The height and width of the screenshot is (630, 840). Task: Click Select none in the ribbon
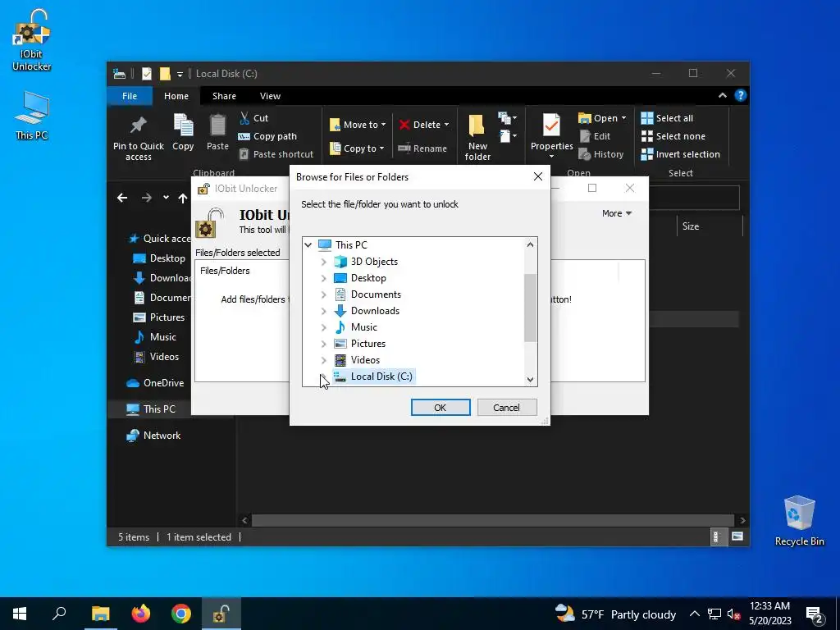674,136
